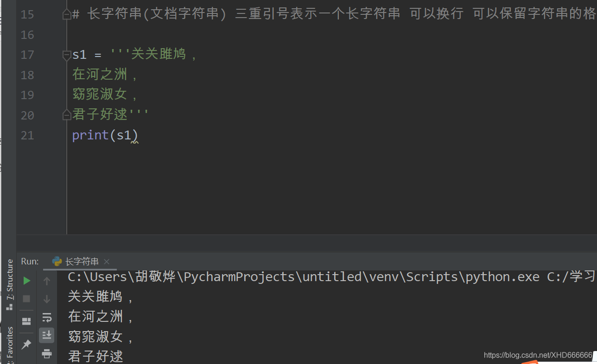This screenshot has width=597, height=364.
Task: Click the Run: panel label
Action: (x=30, y=262)
